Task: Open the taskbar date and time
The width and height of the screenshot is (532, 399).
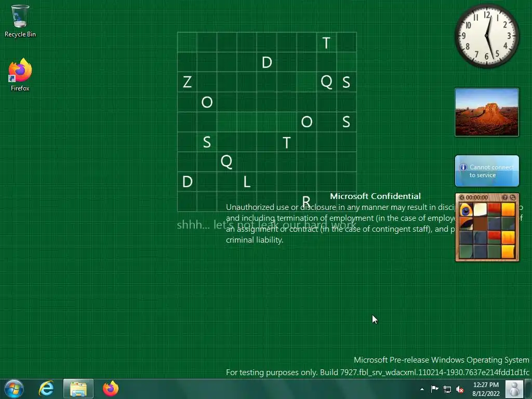Action: point(486,389)
